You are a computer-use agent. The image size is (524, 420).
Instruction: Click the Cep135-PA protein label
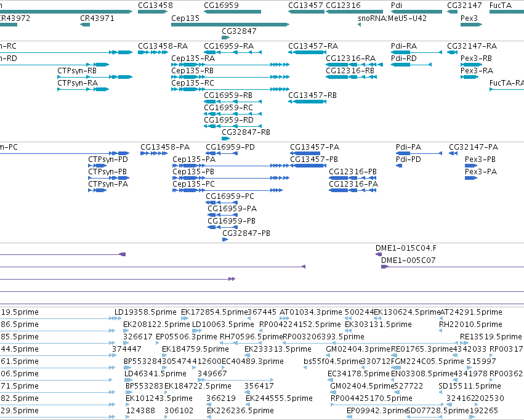click(x=194, y=160)
